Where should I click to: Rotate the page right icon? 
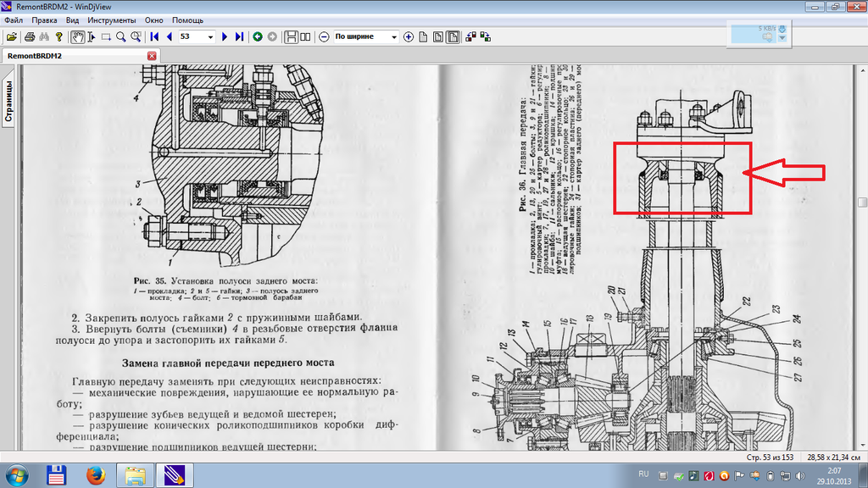(486, 36)
